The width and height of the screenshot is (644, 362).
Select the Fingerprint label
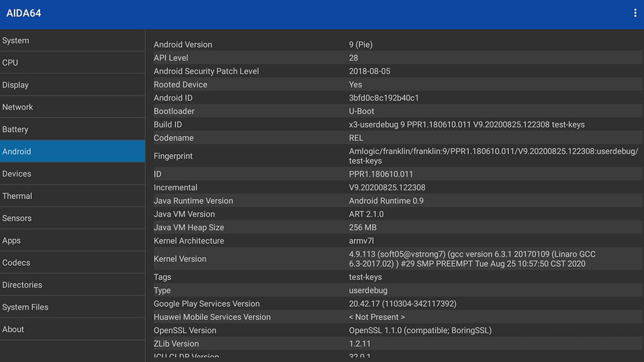(x=173, y=156)
